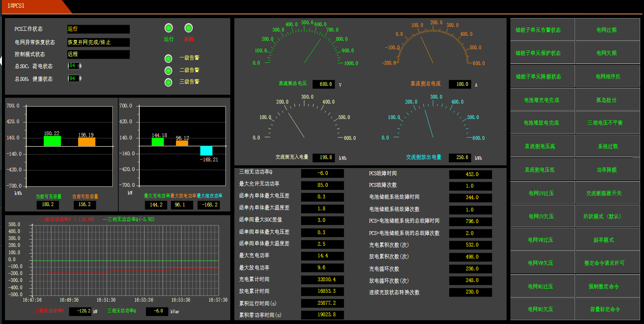Click the 累积运行时间 value 25877.2
Viewport: 644px width, 324px height.
322,303
